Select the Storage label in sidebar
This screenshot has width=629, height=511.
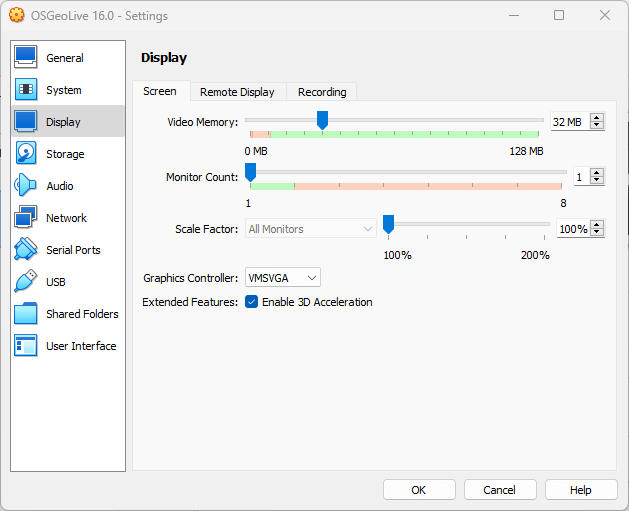coord(65,154)
